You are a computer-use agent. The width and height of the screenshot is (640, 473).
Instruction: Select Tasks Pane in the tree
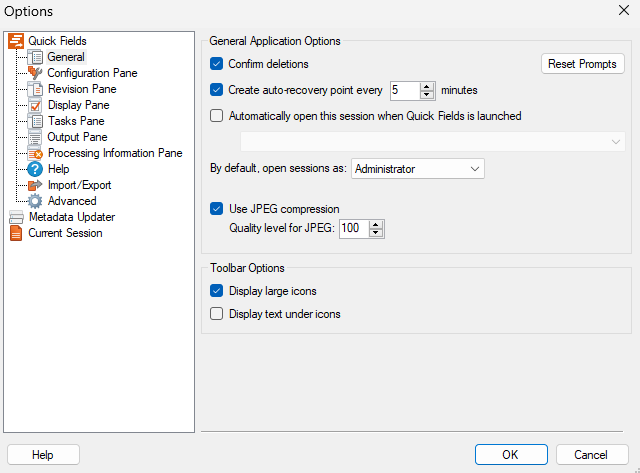(x=76, y=121)
